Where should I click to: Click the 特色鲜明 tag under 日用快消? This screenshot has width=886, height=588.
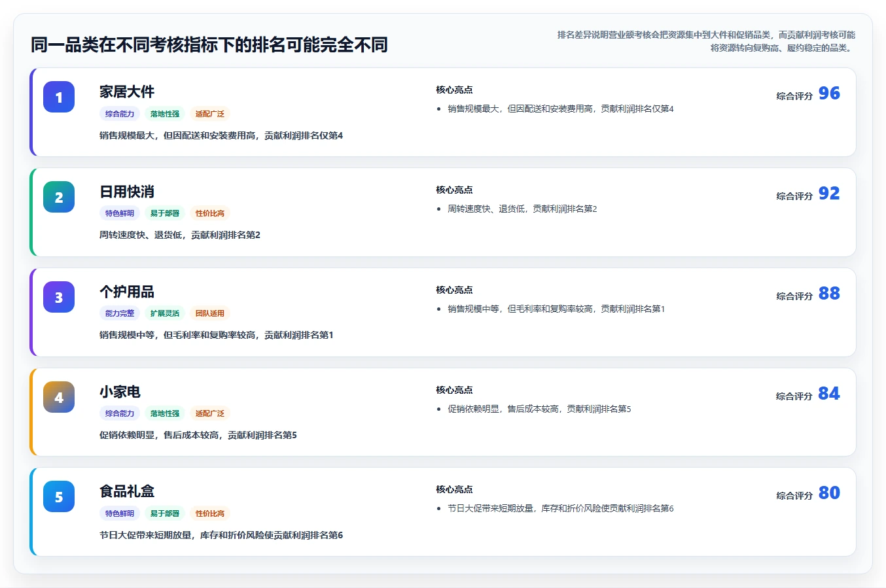(x=120, y=213)
